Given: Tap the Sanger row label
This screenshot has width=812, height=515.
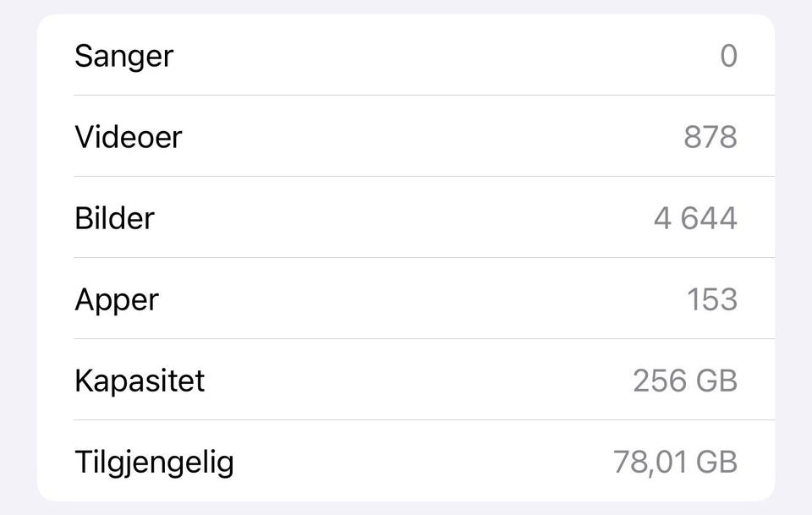Looking at the screenshot, I should point(123,56).
